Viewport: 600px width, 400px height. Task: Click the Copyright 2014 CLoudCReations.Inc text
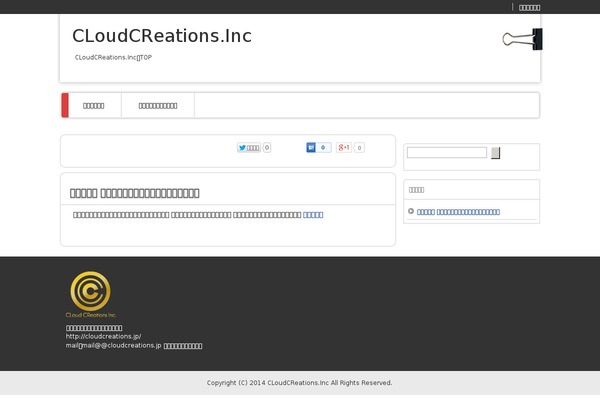click(299, 383)
